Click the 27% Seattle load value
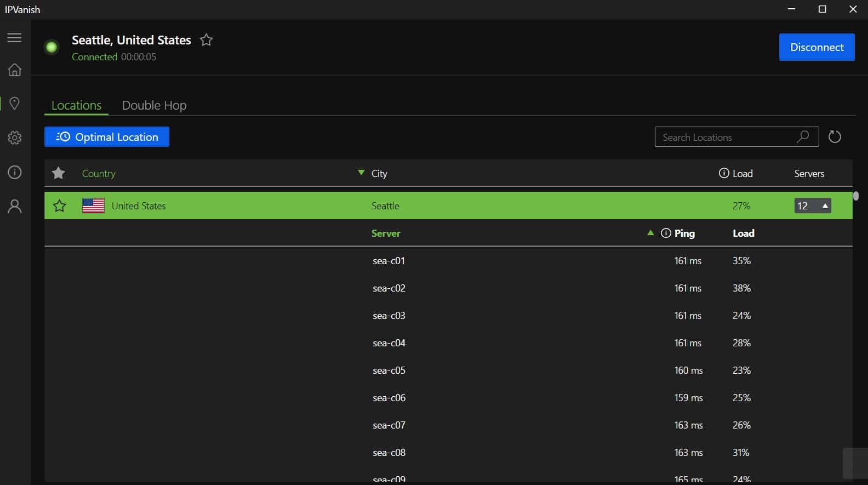The height and width of the screenshot is (485, 868). point(741,206)
